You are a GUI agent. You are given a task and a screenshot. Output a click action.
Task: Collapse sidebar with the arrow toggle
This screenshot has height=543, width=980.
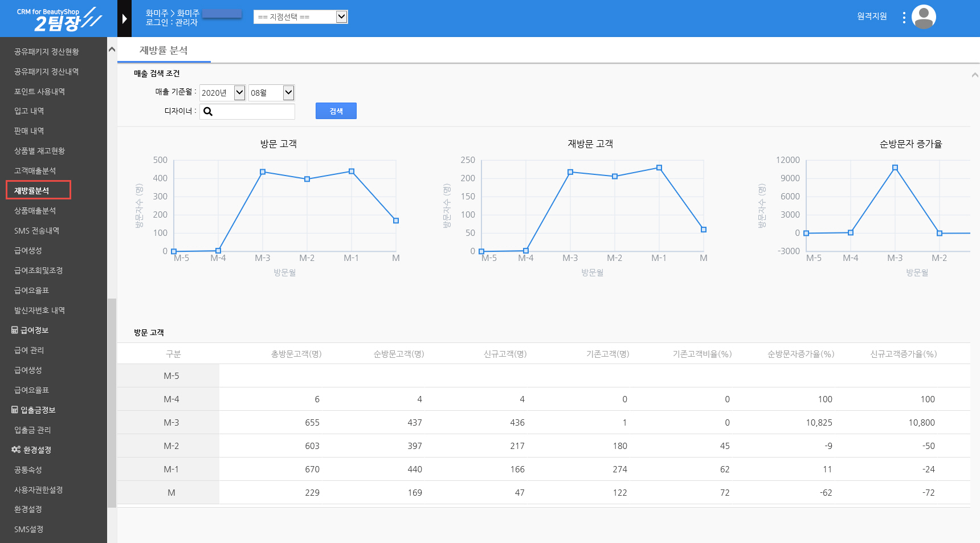(x=124, y=19)
